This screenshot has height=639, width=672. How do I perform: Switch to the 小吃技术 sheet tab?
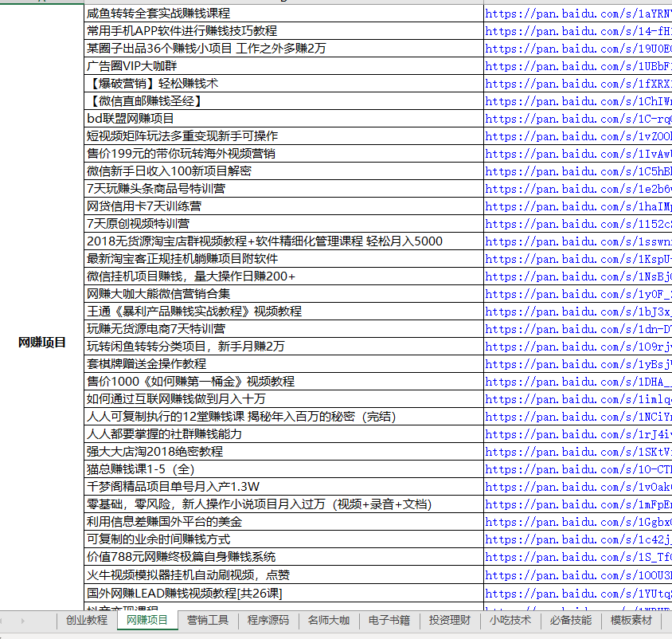click(510, 621)
